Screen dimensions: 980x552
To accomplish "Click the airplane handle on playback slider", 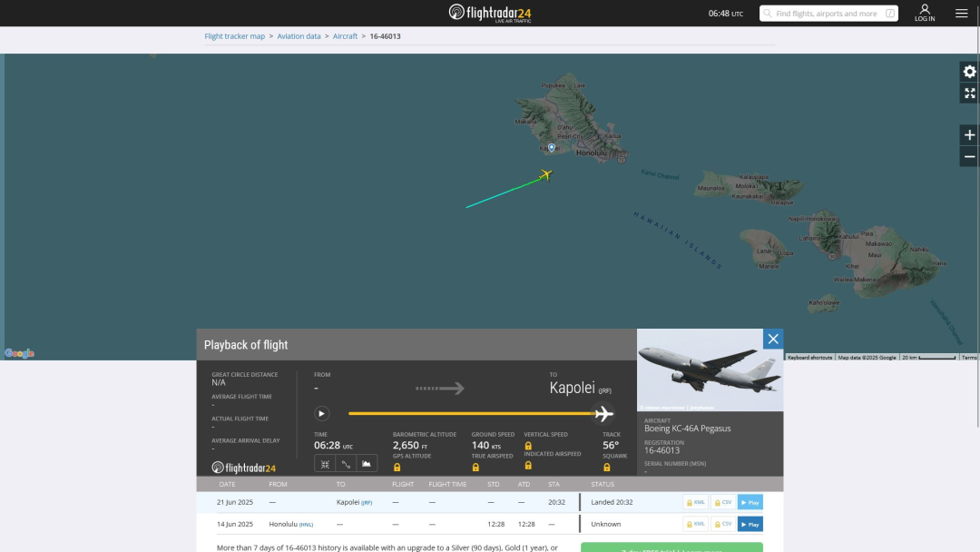I will [603, 413].
